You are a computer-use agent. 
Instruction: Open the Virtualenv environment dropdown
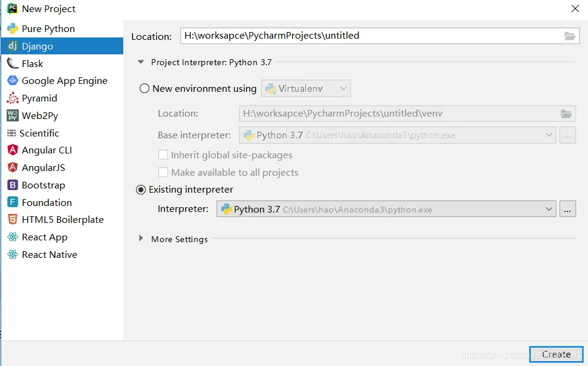(306, 88)
